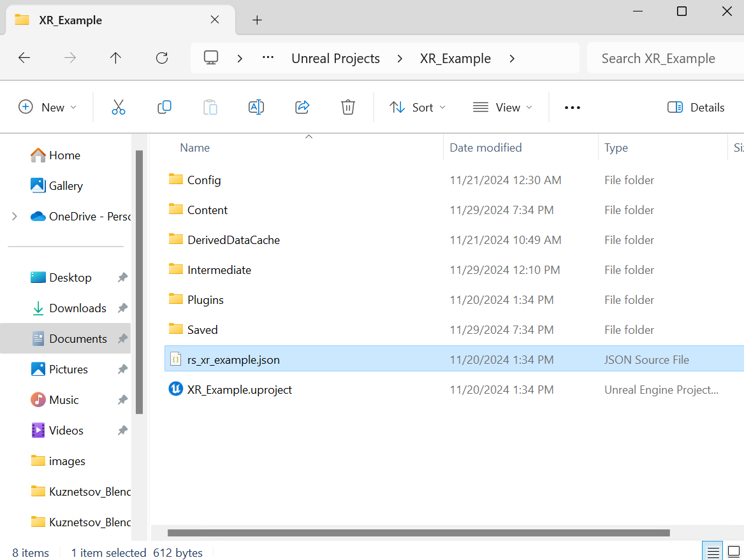Viewport: 744px width, 560px height.
Task: Click the Rename icon in toolbar
Action: pos(256,107)
